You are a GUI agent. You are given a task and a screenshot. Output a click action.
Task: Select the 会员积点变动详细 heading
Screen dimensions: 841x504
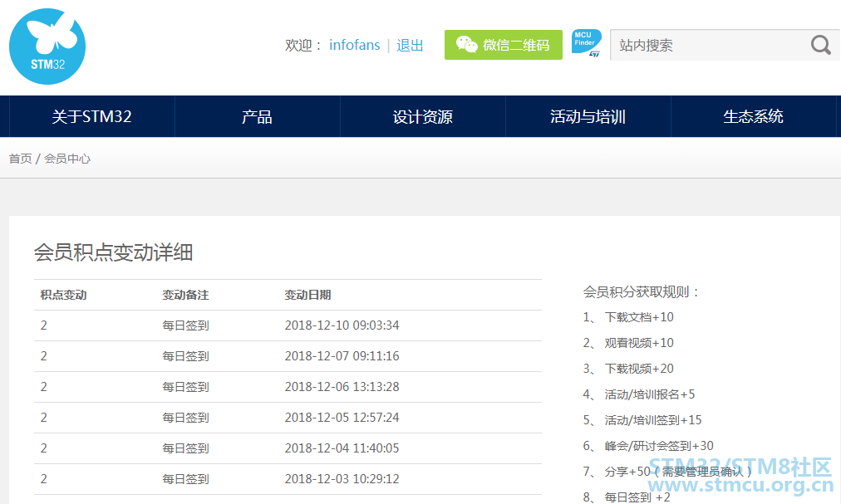tap(113, 252)
